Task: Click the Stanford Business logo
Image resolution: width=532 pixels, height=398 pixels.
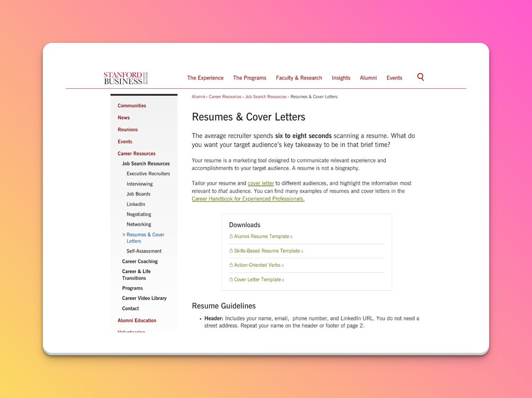Action: click(x=125, y=77)
